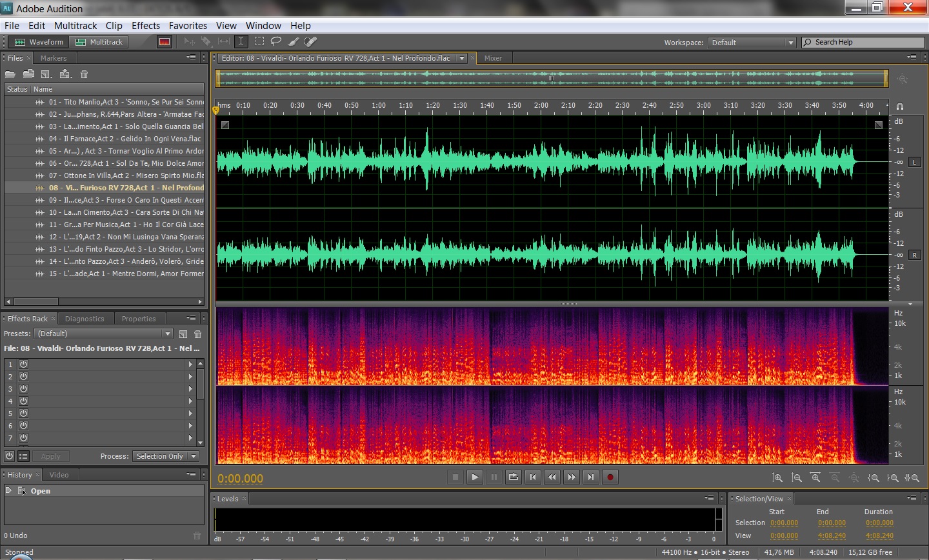Switch to the Markers tab

tap(54, 58)
